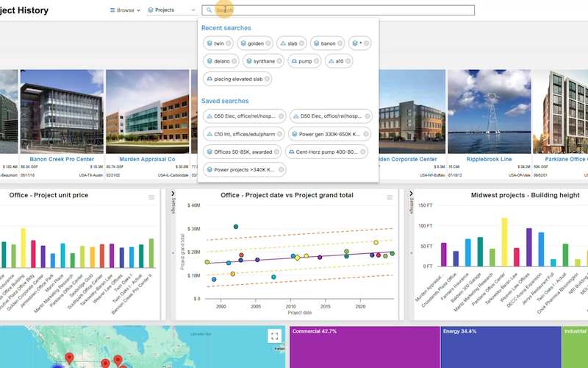Image resolution: width=588 pixels, height=368 pixels.
Task: Run the recent search 'pump'
Action: tap(305, 61)
